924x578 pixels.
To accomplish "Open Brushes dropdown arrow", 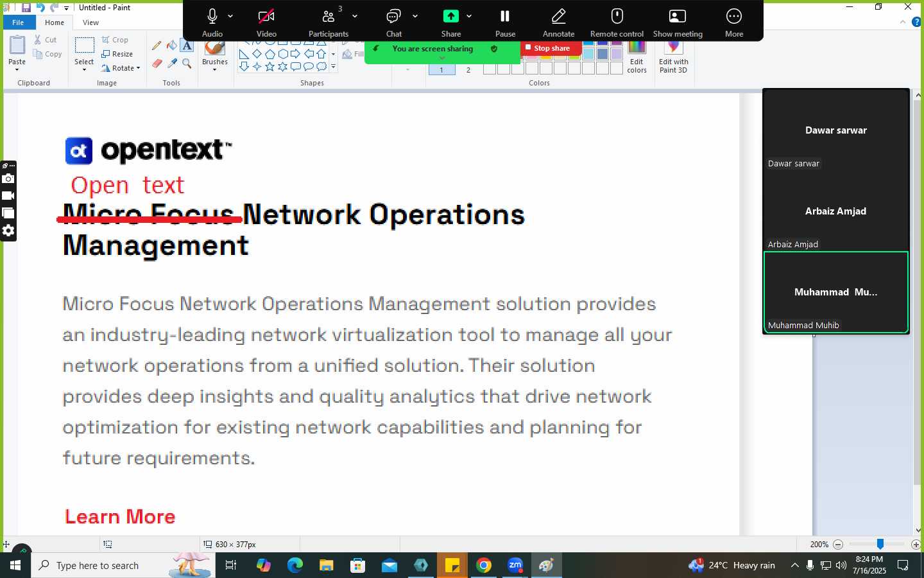I will coord(214,69).
